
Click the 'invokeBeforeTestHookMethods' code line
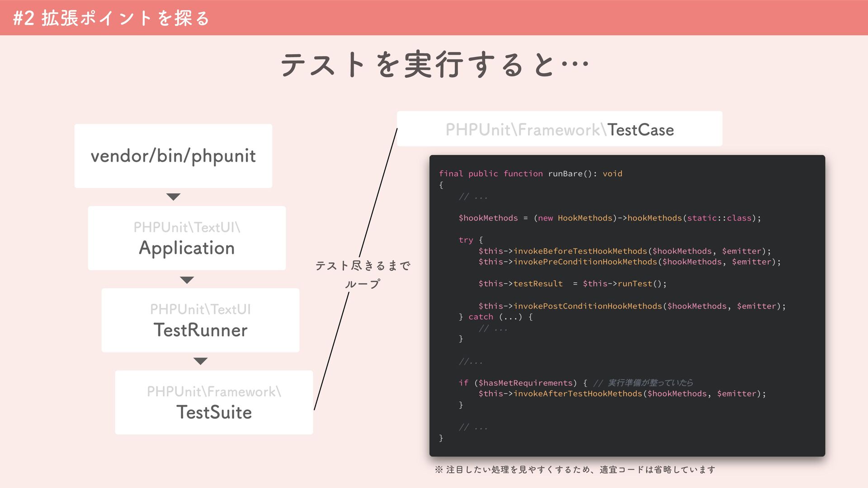625,251
